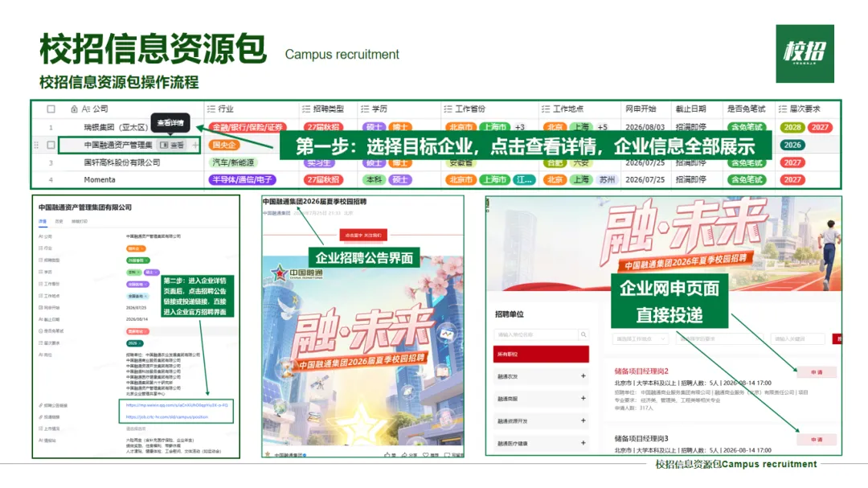The image size is (868, 488).
Task: Click the 2026/08/14 deadline value in detail panel
Action: 137,320
